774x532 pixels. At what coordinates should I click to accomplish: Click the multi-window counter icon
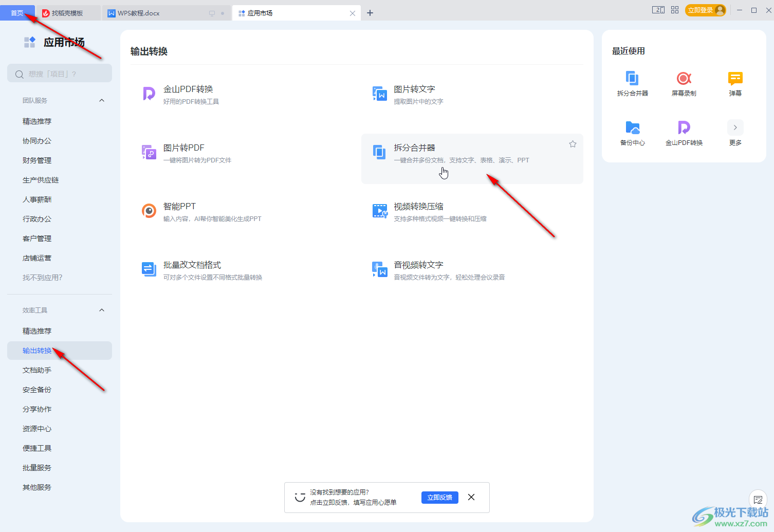[x=658, y=10]
